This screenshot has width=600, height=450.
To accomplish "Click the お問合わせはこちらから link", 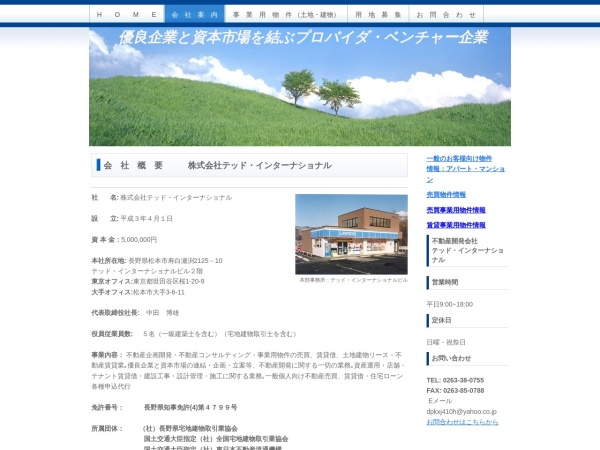I will tap(462, 422).
